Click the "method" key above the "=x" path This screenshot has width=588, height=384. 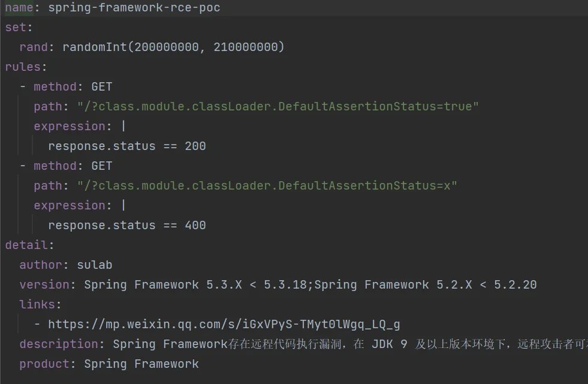coord(55,166)
